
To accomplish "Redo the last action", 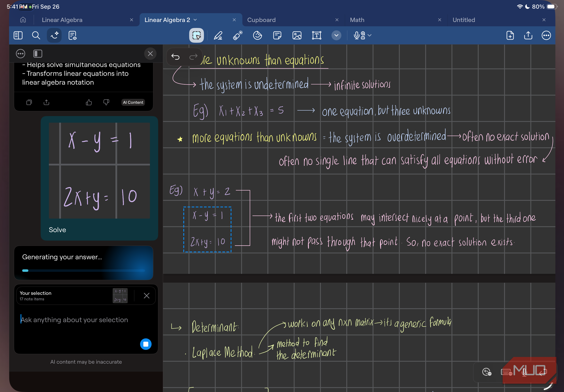I will [193, 57].
